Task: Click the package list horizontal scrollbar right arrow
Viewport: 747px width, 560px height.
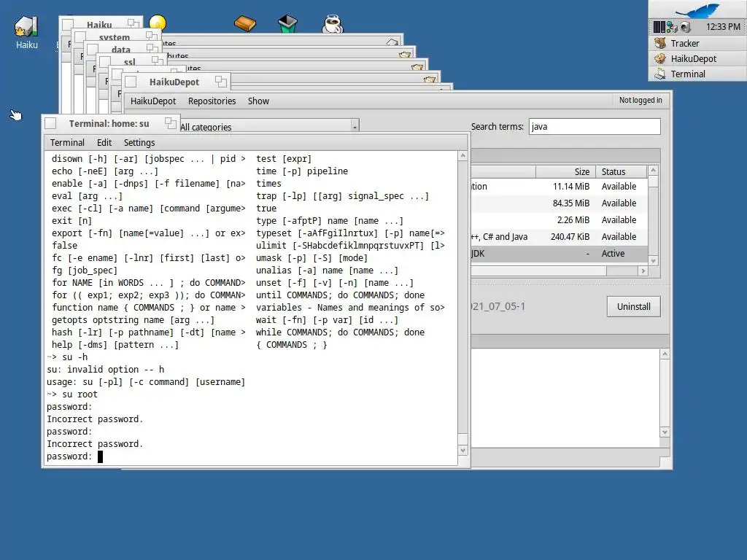Action: tap(643, 271)
